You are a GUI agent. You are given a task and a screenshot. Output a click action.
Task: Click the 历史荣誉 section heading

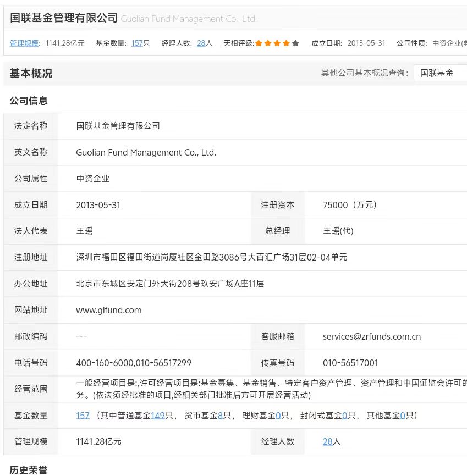coord(29,469)
